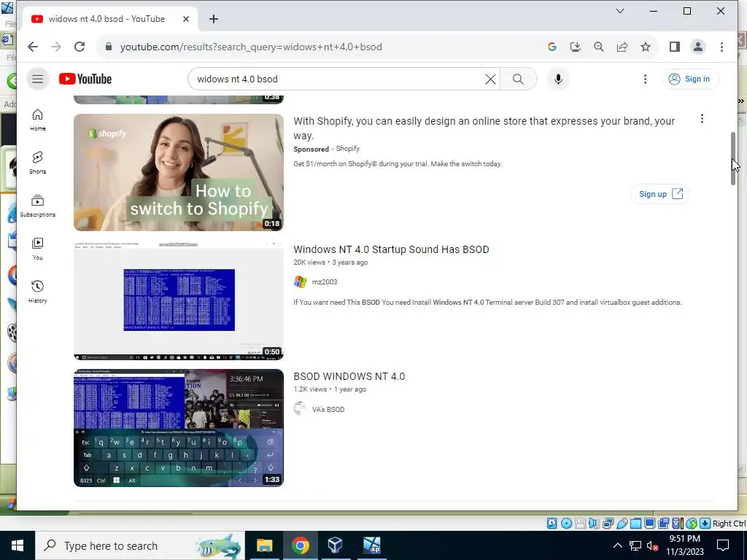Image resolution: width=747 pixels, height=560 pixels.
Task: Open VA's BSOD channel avatar
Action: (300, 409)
